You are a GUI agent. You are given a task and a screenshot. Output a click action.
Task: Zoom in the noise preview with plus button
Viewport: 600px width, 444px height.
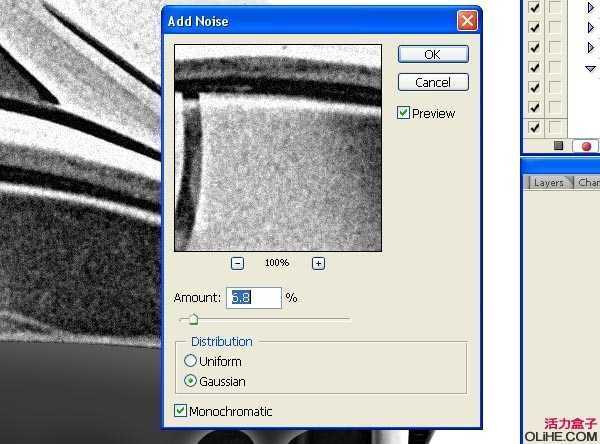click(x=318, y=263)
